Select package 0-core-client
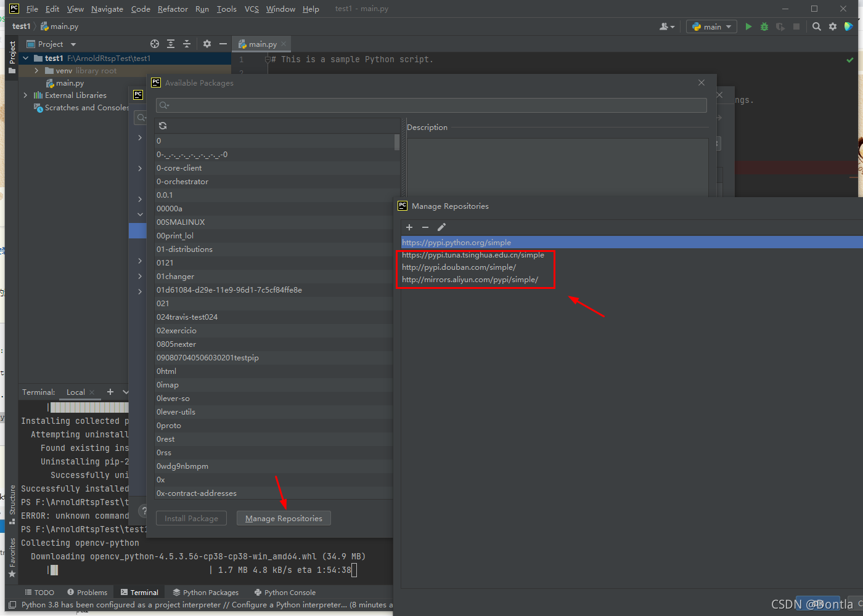This screenshot has height=616, width=863. (x=274, y=168)
